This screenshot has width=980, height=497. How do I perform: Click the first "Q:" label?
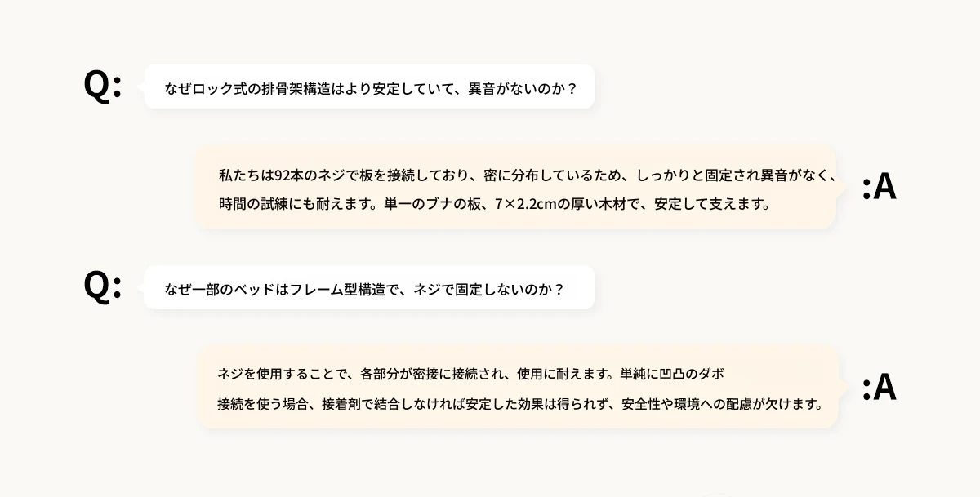tap(103, 87)
